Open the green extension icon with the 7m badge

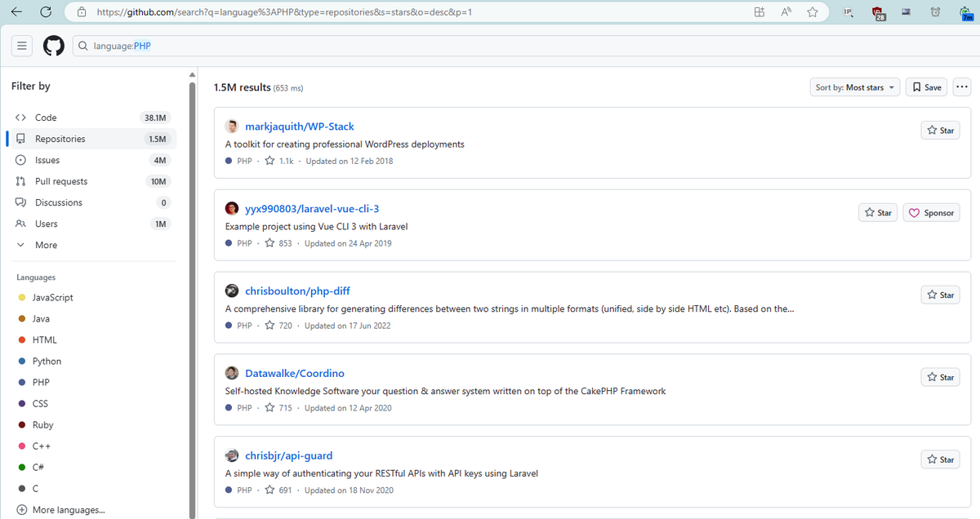[964, 13]
